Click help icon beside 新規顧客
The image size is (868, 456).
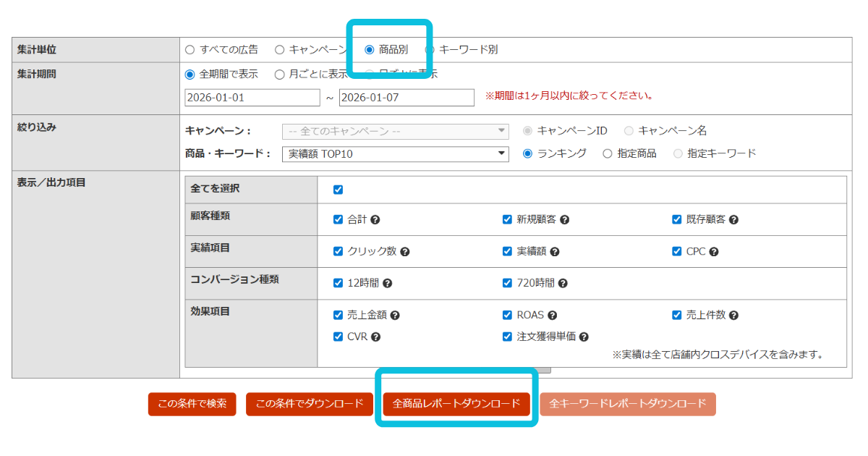point(564,220)
